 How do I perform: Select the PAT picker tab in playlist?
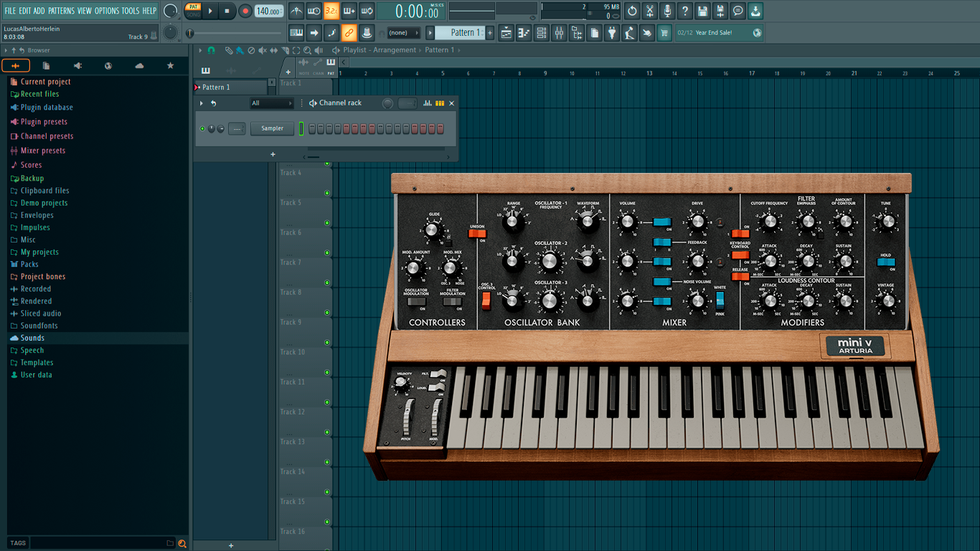point(331,66)
